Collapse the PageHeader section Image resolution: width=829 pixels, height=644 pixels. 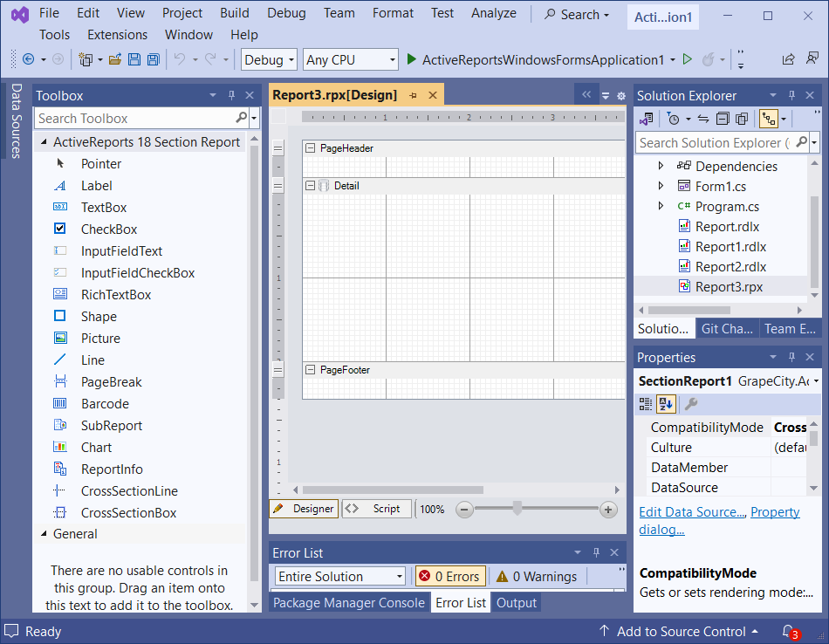311,148
